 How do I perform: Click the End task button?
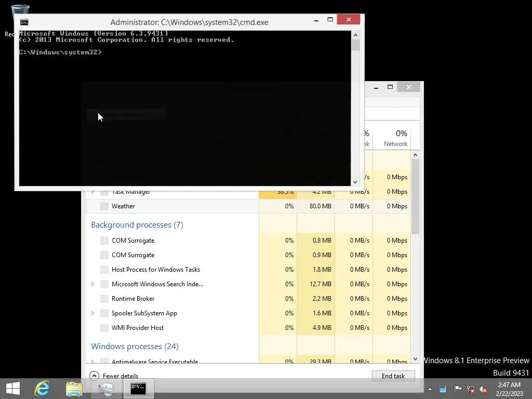393,376
